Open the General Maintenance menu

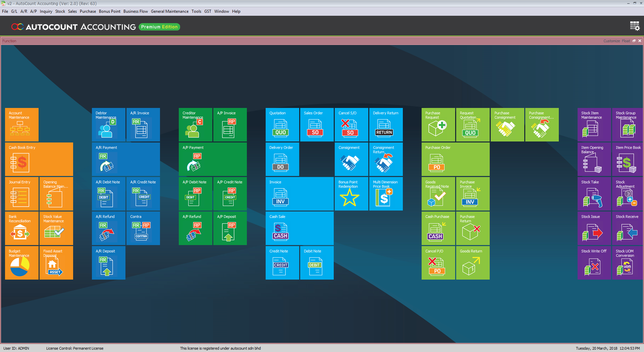click(x=169, y=11)
